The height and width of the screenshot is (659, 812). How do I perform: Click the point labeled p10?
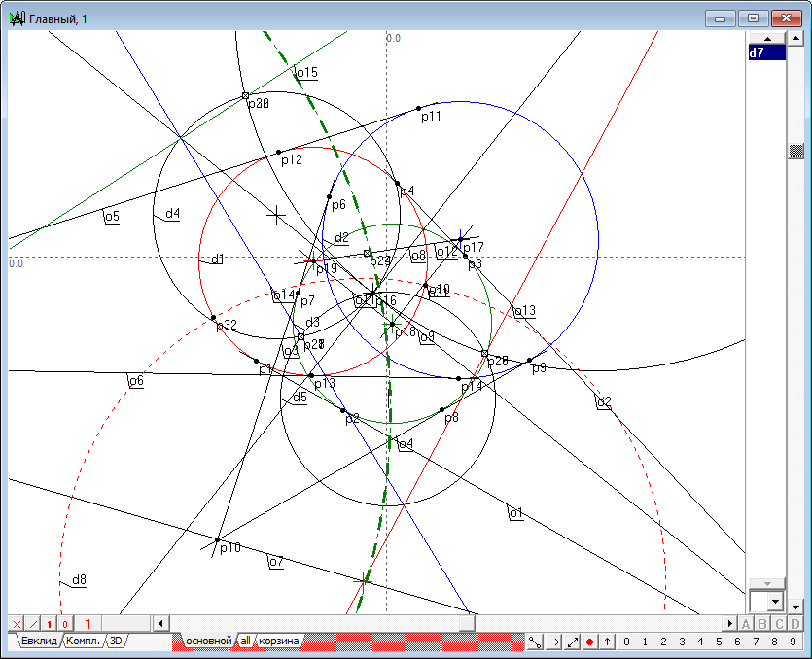tap(218, 540)
